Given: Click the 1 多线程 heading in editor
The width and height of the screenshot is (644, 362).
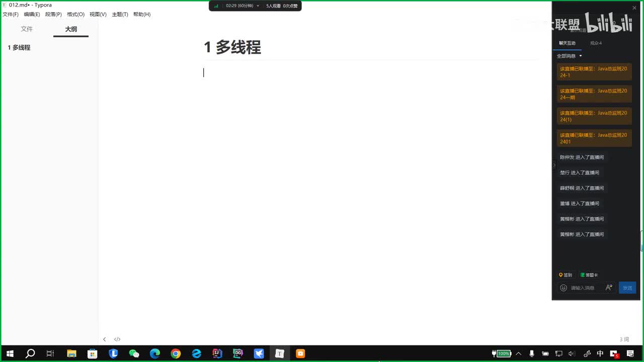Looking at the screenshot, I should pyautogui.click(x=232, y=47).
